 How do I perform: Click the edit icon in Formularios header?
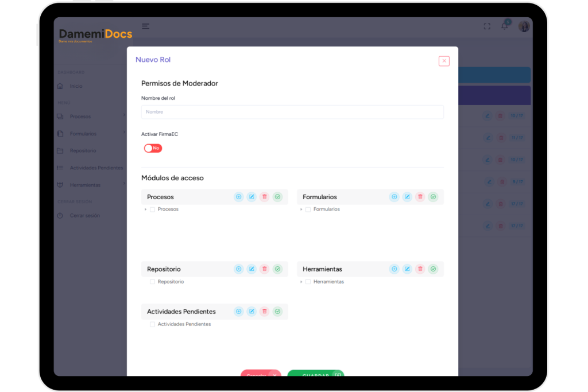tap(407, 197)
